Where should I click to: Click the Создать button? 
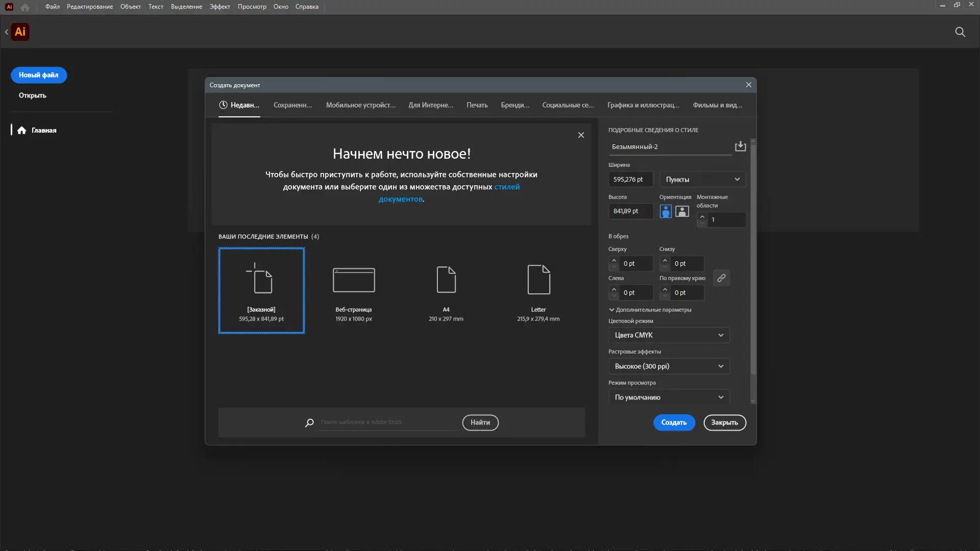coord(674,422)
